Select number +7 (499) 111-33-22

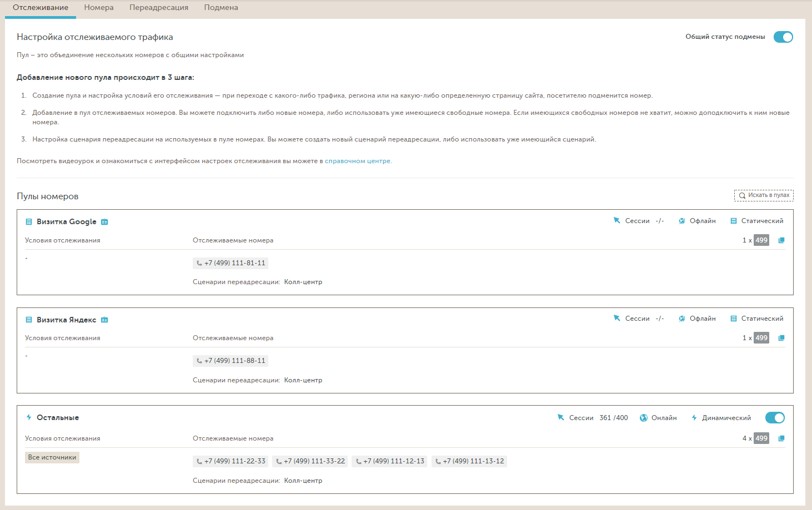pos(310,461)
